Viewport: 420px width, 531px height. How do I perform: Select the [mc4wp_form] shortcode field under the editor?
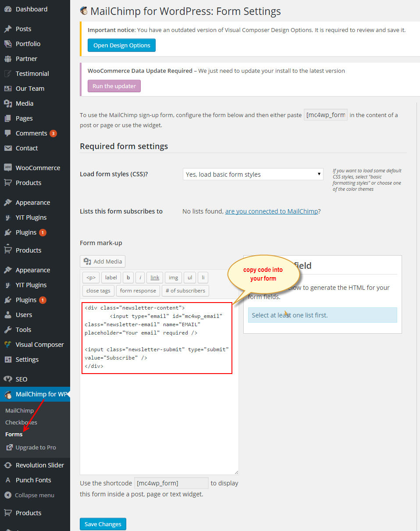171,483
